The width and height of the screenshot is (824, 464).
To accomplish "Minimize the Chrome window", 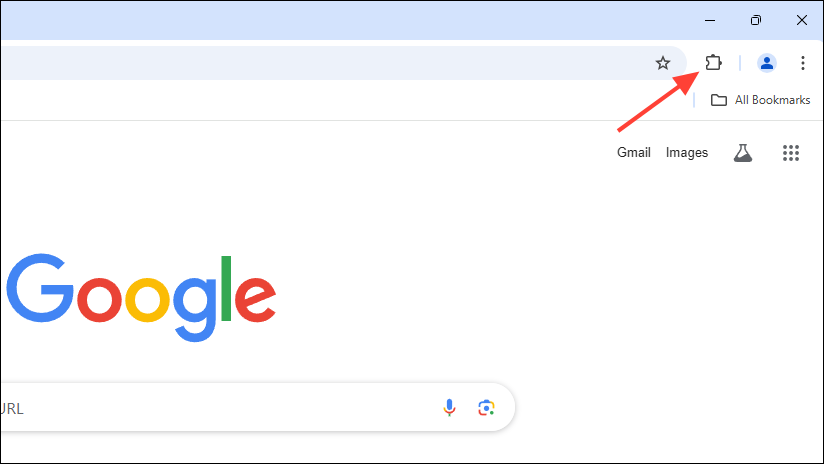I will [x=709, y=20].
